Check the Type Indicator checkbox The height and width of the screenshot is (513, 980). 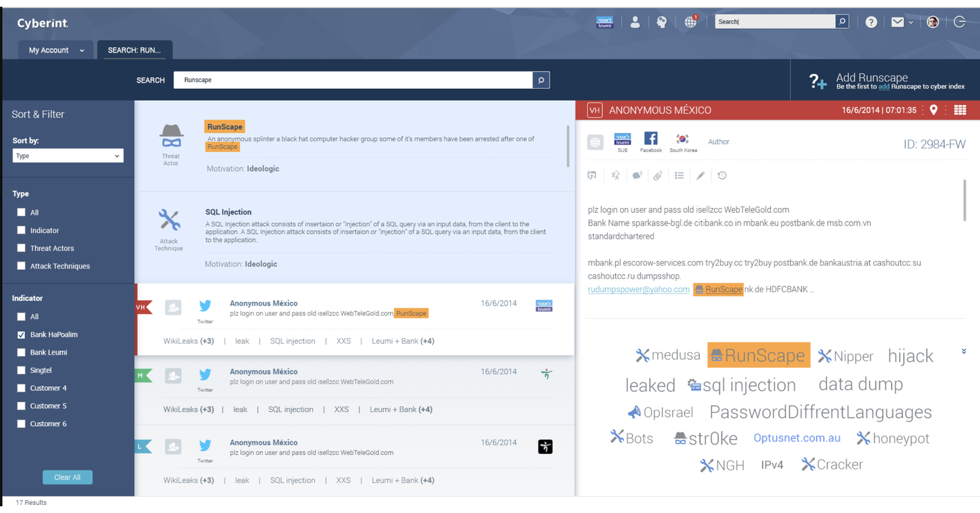click(22, 230)
